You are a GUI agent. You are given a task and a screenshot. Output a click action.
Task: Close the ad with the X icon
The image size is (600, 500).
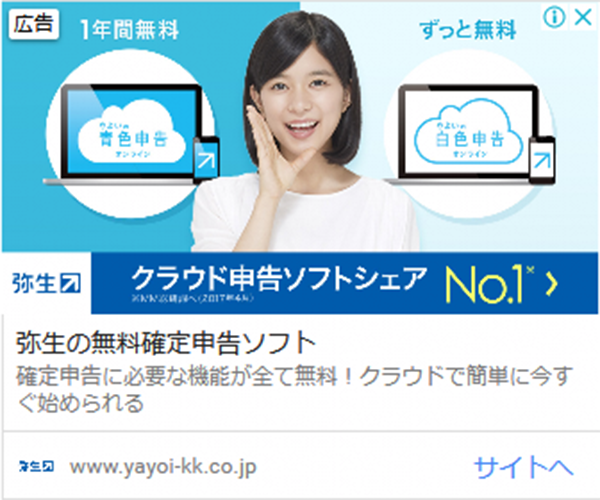583,18
